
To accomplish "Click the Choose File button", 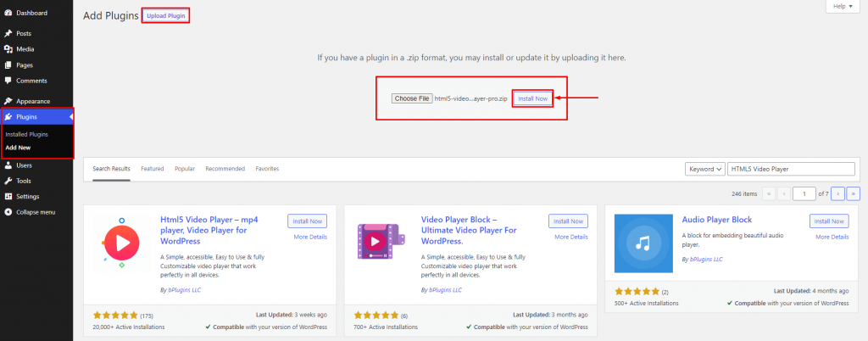I will (412, 98).
